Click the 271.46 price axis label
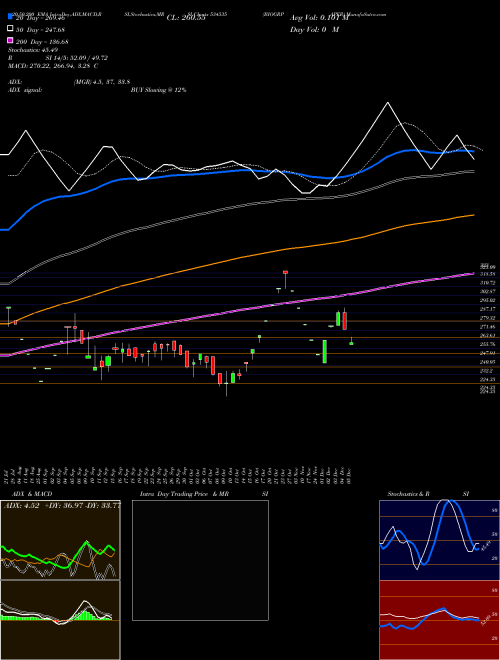The image size is (500, 660). [487, 327]
